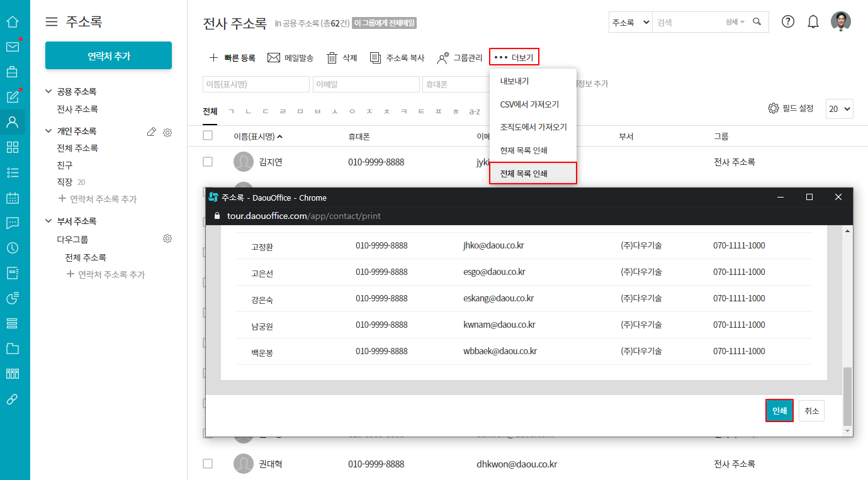Image resolution: width=868 pixels, height=480 pixels.
Task: Click the notification bell icon
Action: click(x=813, y=22)
